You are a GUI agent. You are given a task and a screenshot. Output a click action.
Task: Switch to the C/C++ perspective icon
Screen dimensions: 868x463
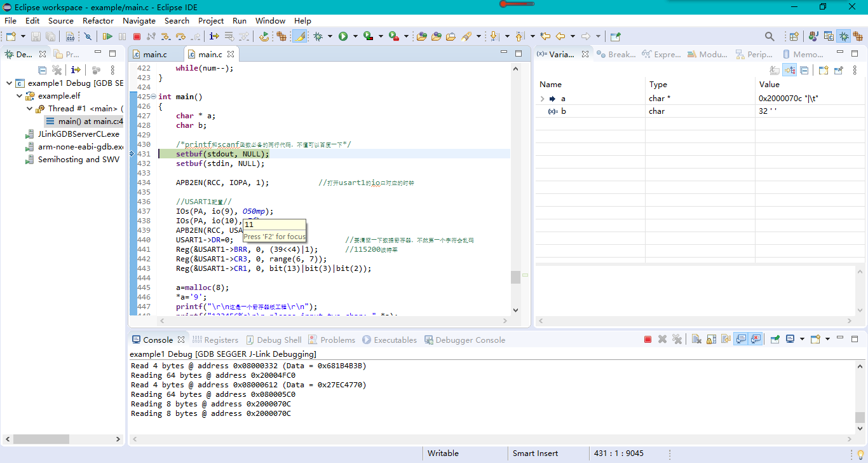point(829,36)
